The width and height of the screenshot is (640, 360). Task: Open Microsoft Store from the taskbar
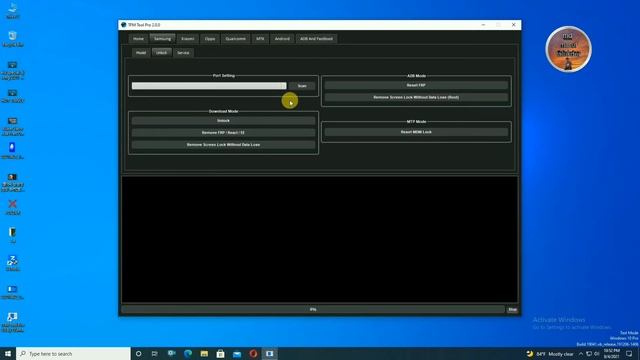[x=220, y=353]
